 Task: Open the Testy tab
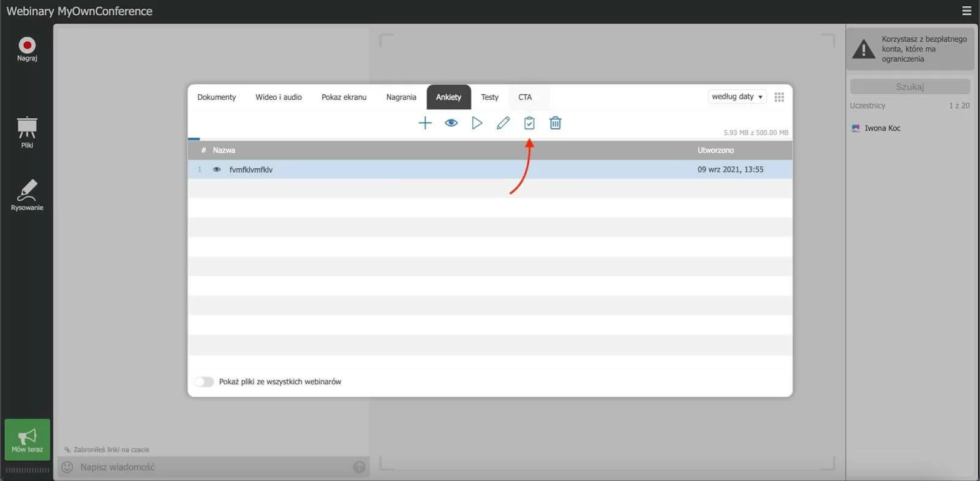tap(489, 97)
